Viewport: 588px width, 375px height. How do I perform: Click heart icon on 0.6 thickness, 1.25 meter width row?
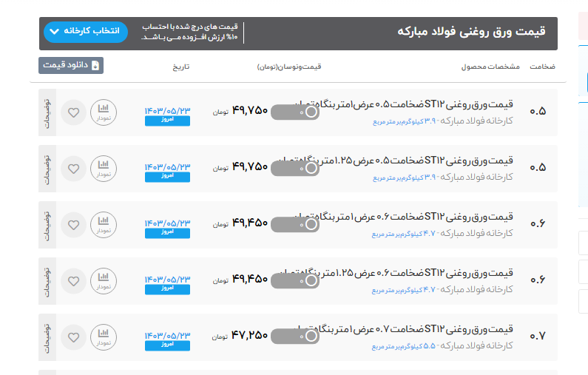tap(73, 281)
